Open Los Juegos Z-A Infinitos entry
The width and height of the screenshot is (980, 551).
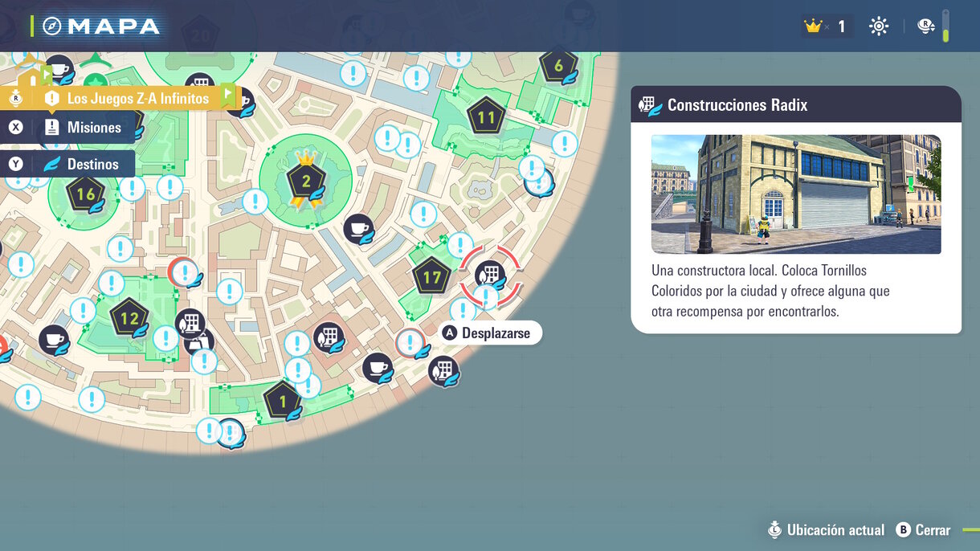coord(126,98)
